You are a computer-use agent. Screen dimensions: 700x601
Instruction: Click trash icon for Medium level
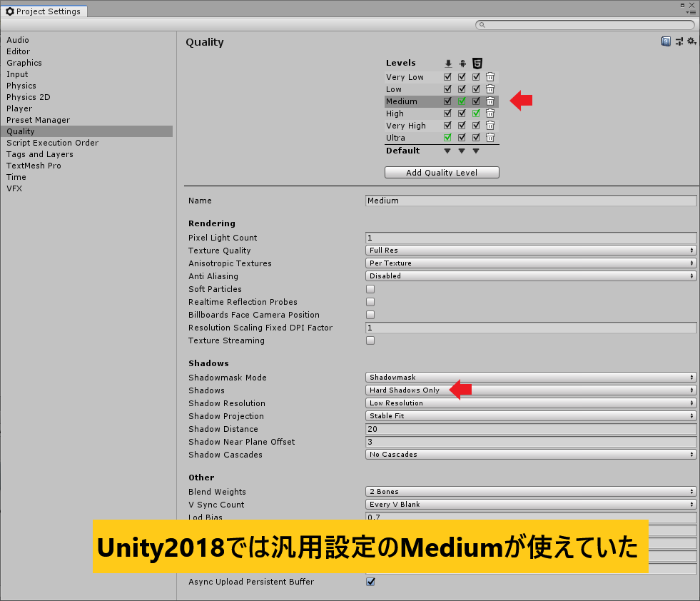point(490,101)
